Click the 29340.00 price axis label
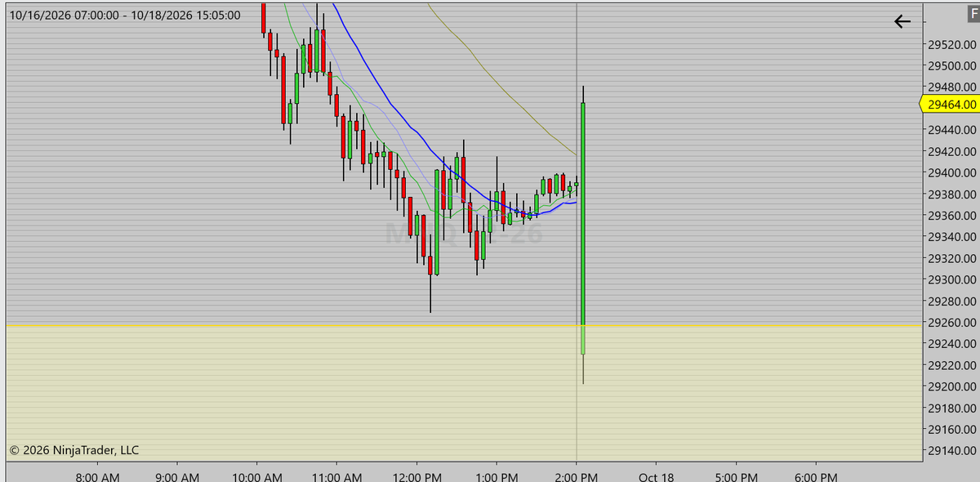The image size is (980, 482). [952, 237]
